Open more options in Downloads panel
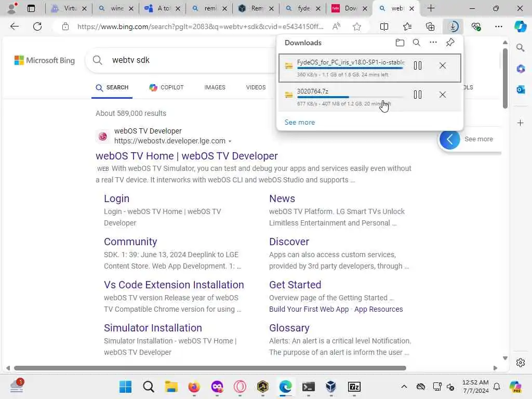The image size is (532, 399). coord(433,43)
